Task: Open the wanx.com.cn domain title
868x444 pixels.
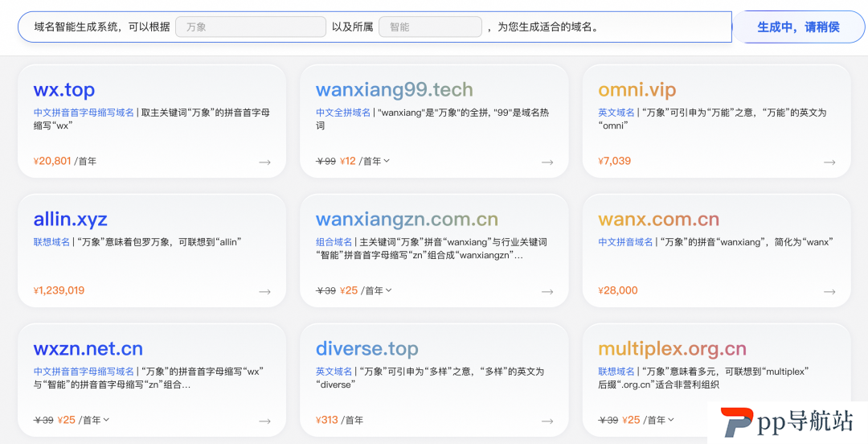Action: (x=658, y=220)
